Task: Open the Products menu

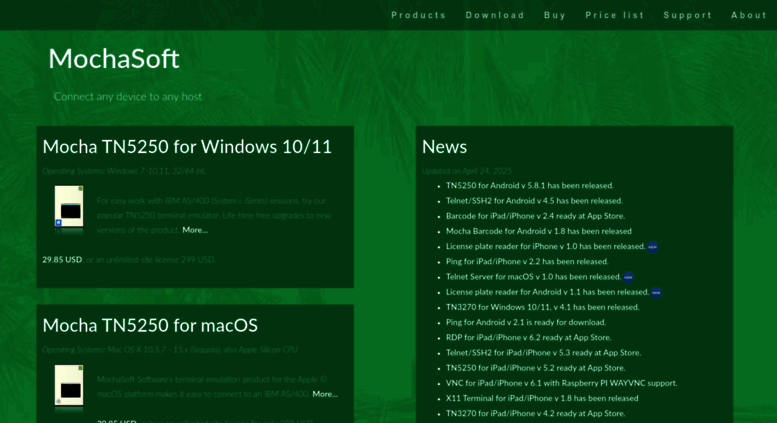Action: click(x=418, y=15)
